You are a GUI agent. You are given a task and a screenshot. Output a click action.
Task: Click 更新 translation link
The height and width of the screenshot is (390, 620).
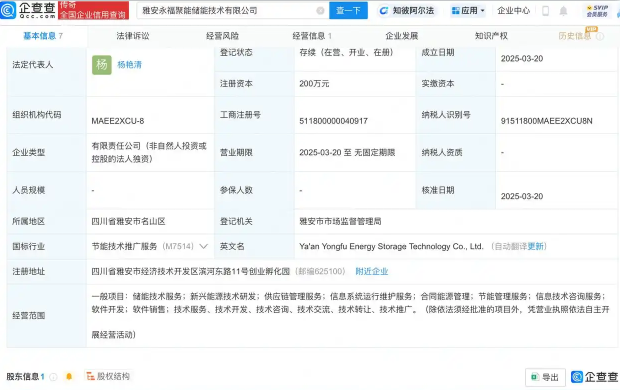535,246
